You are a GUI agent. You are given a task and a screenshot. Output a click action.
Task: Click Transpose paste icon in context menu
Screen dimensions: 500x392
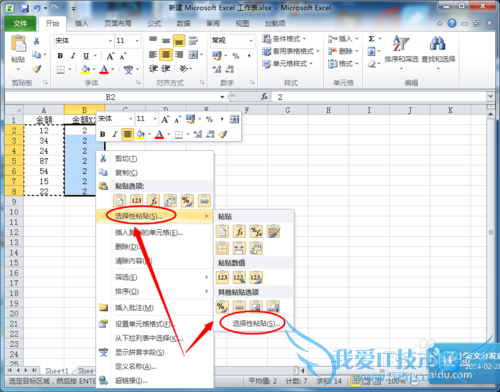pyautogui.click(x=170, y=200)
